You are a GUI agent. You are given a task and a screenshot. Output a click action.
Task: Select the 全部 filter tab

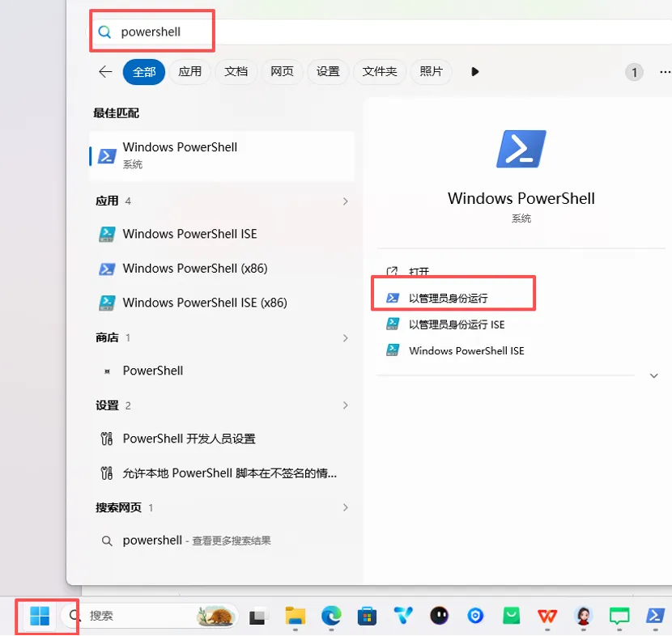point(143,71)
